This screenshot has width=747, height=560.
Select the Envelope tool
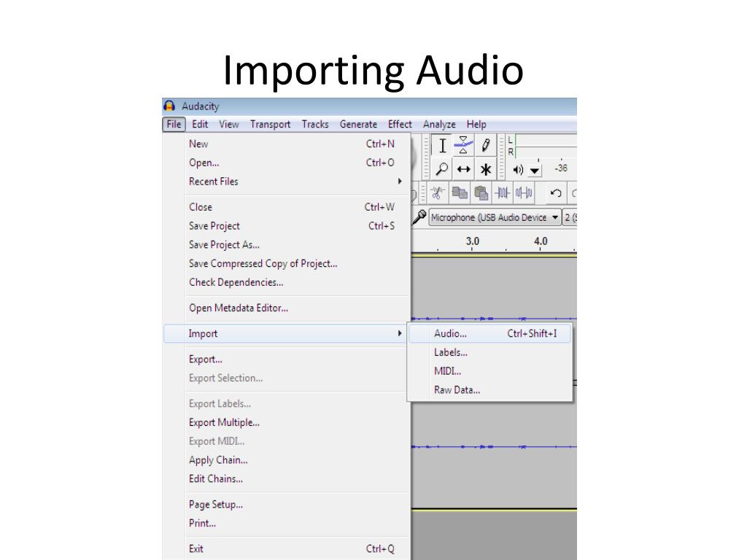(x=463, y=146)
